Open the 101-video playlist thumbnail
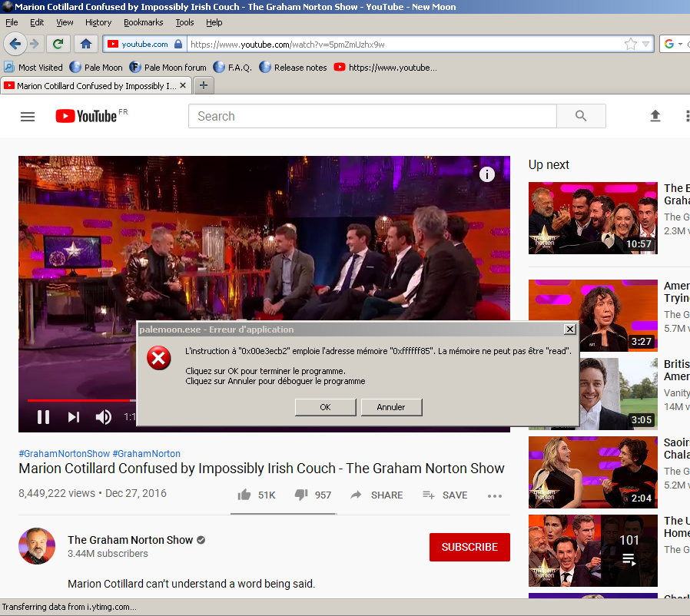The width and height of the screenshot is (690, 616). click(592, 551)
